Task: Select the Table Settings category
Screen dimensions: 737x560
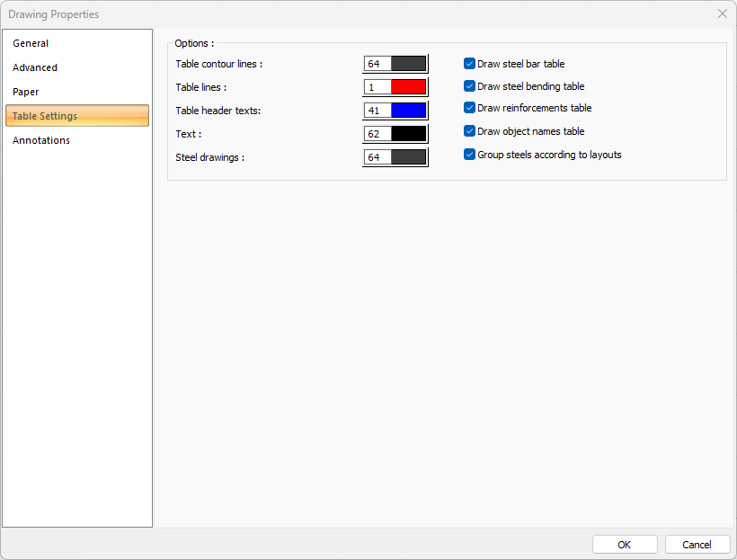Action: [45, 116]
